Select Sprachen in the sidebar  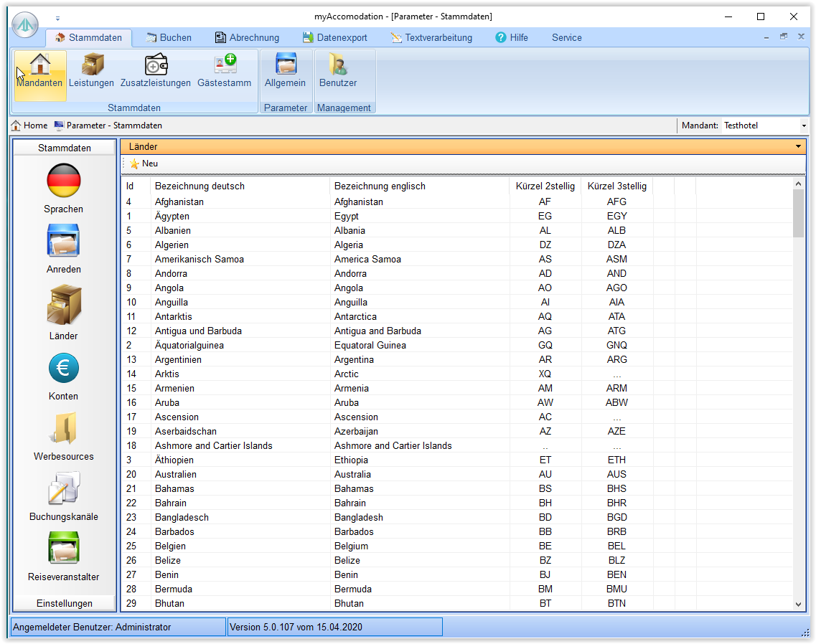(x=63, y=189)
